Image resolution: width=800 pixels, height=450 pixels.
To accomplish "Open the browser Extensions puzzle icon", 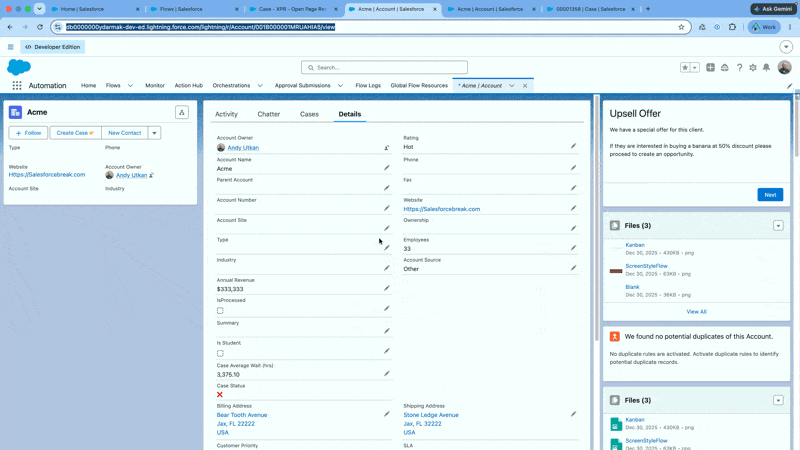I will (732, 27).
